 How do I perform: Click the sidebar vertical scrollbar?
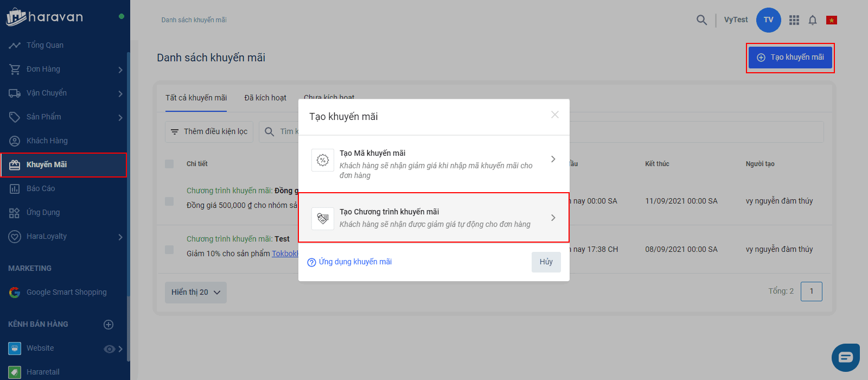tap(129, 206)
